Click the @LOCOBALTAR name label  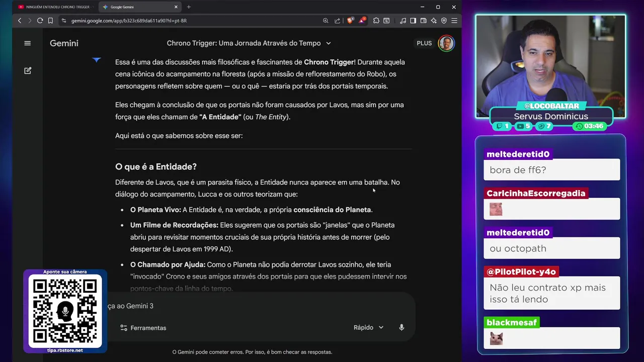click(551, 106)
